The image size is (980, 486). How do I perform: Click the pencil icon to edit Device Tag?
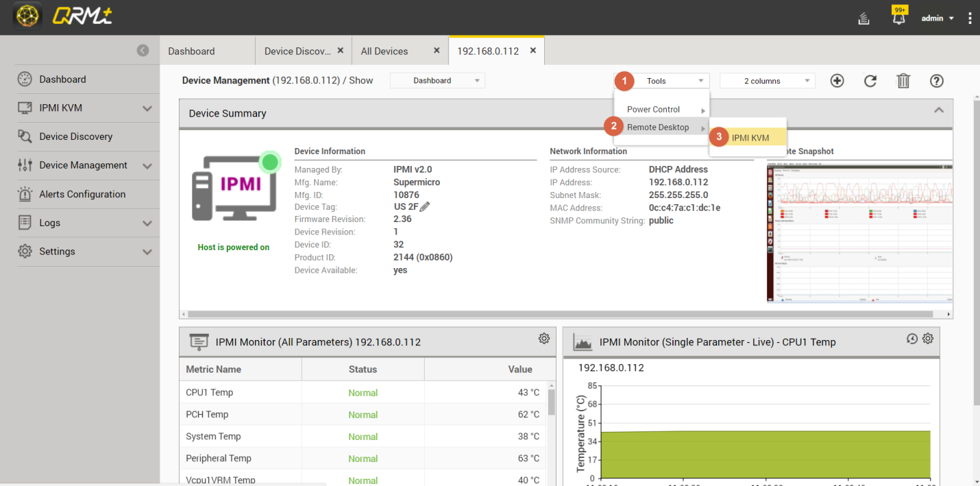point(425,207)
